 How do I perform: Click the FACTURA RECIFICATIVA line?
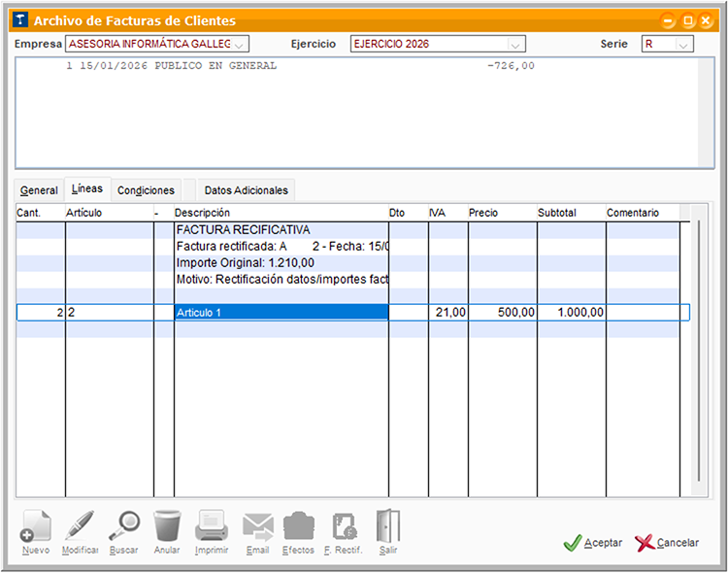pyautogui.click(x=244, y=230)
